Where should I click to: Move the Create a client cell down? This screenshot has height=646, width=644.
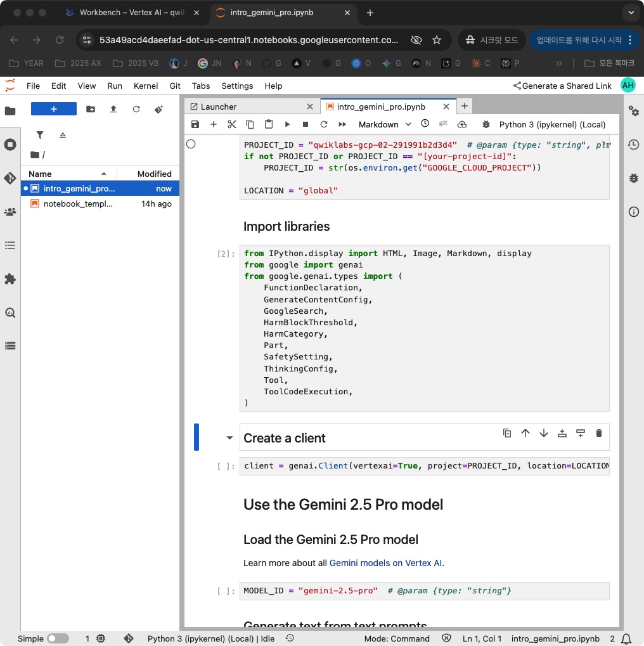tap(544, 433)
